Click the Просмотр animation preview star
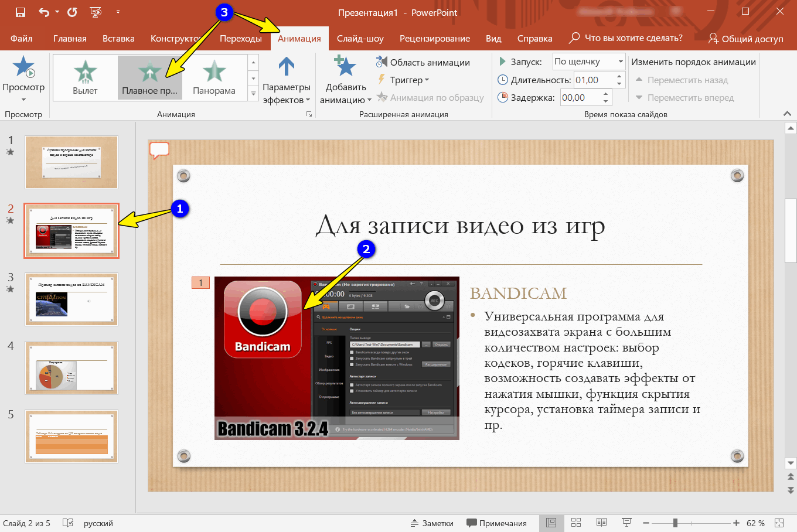 point(23,66)
